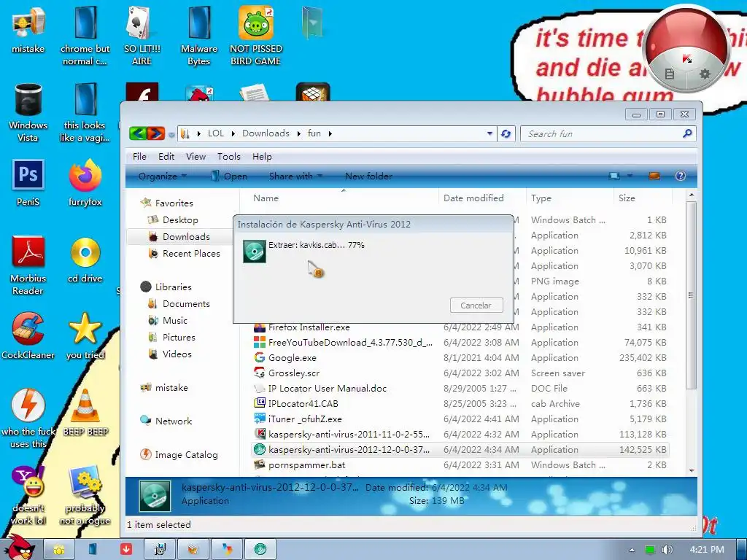Viewport: 747px width, 560px height.
Task: Click in the Search fun field
Action: (x=603, y=134)
